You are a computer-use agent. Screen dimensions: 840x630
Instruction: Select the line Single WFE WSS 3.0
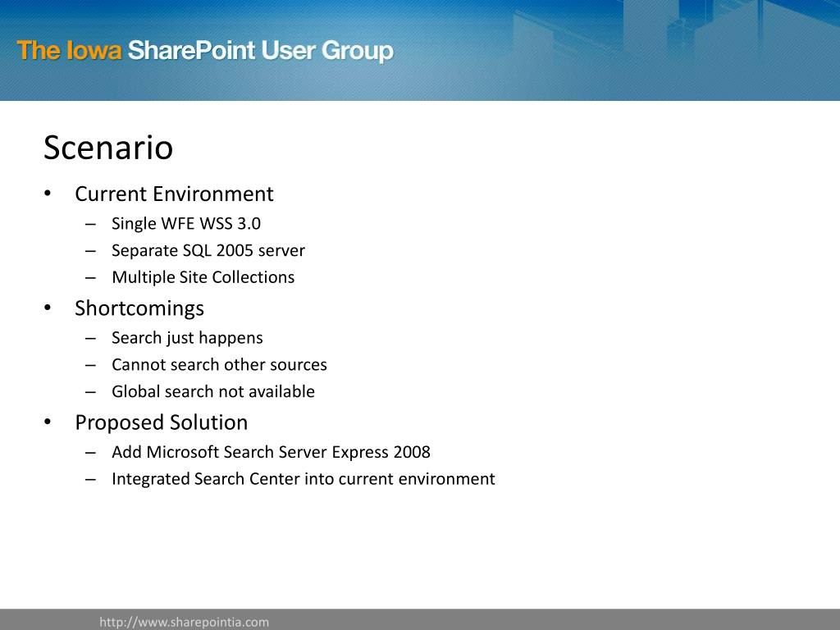point(186,223)
